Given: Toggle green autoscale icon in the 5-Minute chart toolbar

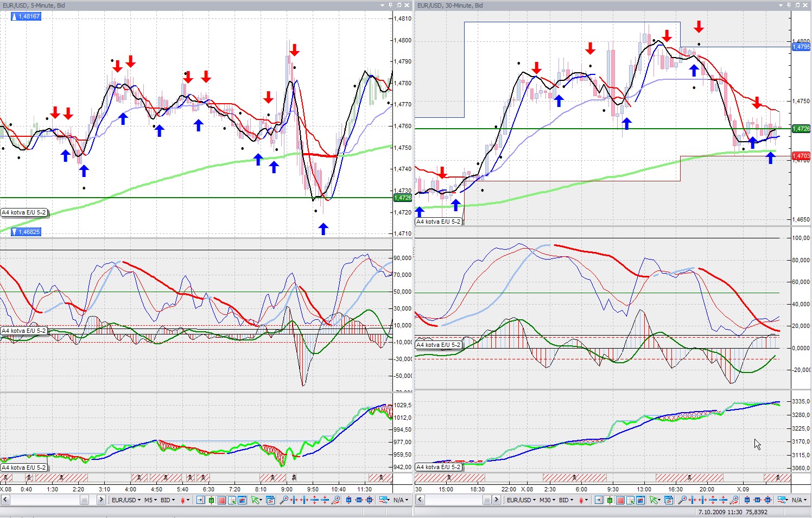Looking at the screenshot, I should click(211, 500).
